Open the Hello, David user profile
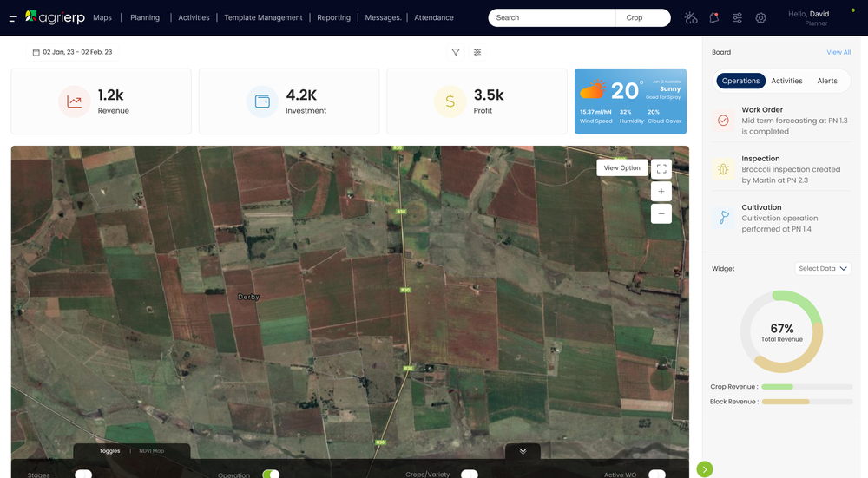Screen dimensions: 868x478 pos(809,17)
